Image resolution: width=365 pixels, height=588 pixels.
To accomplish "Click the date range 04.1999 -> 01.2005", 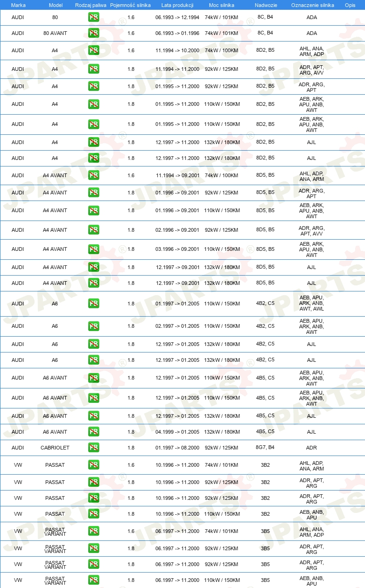I will [x=177, y=432].
